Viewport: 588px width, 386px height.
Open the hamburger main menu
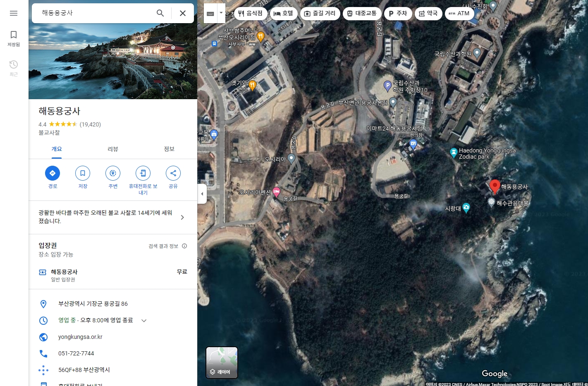[14, 13]
